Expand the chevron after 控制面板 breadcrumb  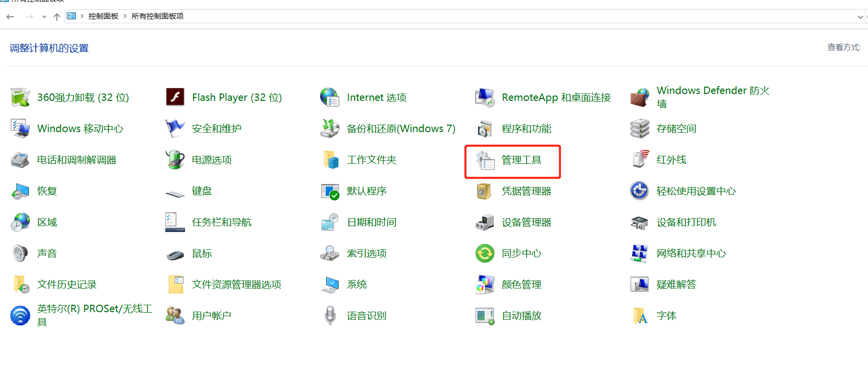125,16
